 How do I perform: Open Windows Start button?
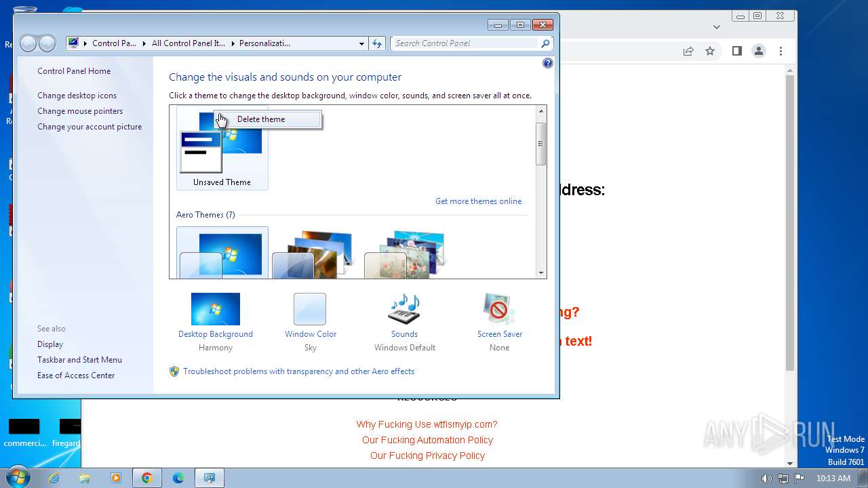17,478
